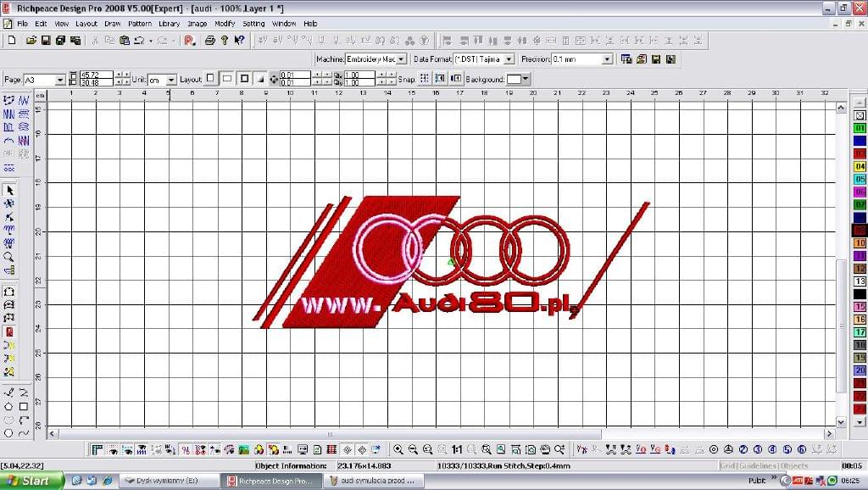
Task: Pick thread color 04 yellow swatch
Action: (x=860, y=166)
